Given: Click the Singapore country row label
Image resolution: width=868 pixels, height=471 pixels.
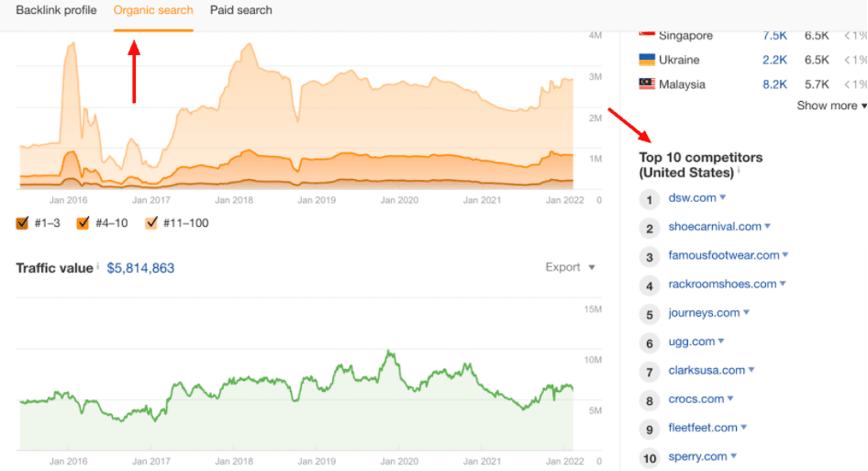Looking at the screenshot, I should (x=685, y=36).
